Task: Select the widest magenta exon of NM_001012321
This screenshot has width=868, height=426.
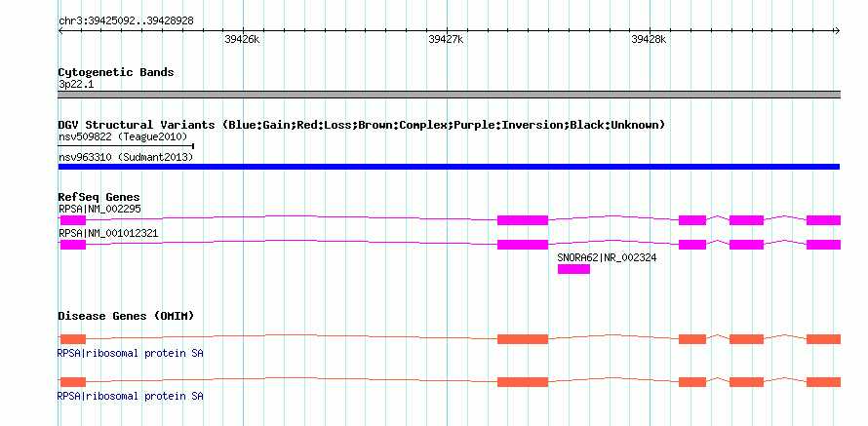Action: click(x=523, y=245)
